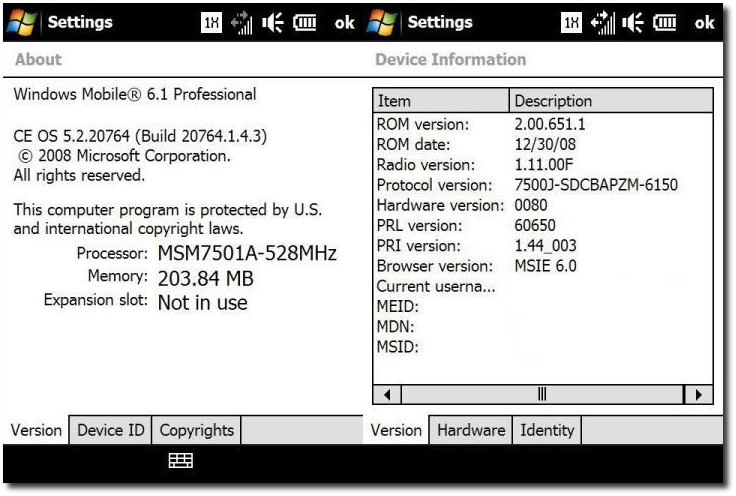736x496 pixels.
Task: Click the Windows Mobile 6.1 Professional text
Action: pyautogui.click(x=135, y=94)
